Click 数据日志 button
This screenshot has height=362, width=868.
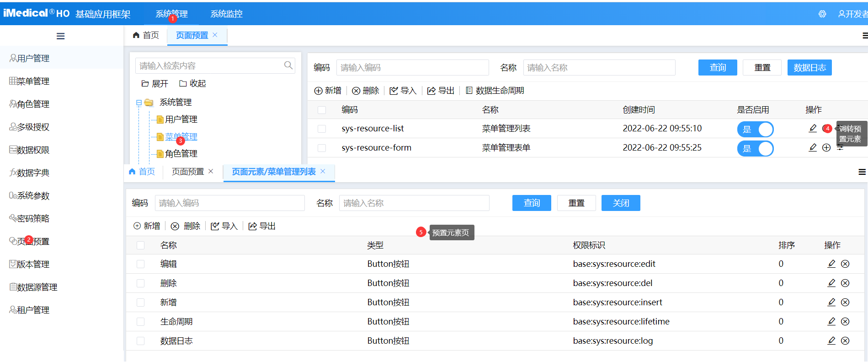click(x=809, y=68)
